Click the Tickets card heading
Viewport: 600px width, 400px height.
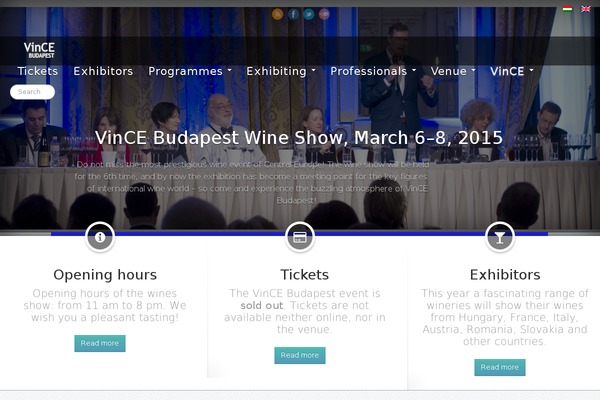[x=305, y=275]
